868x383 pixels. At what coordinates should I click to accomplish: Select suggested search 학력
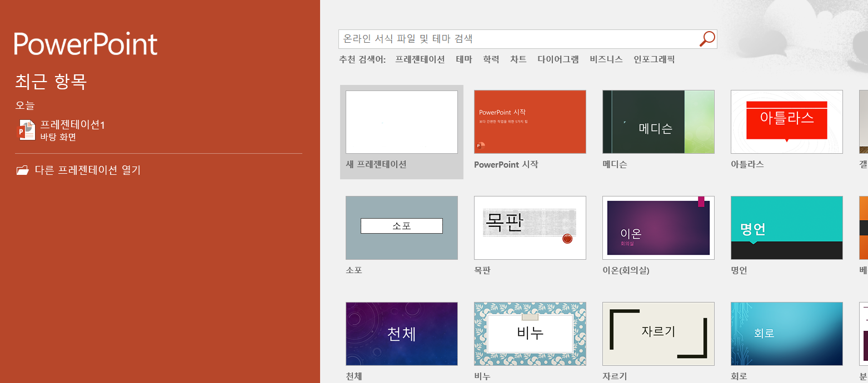coord(491,59)
